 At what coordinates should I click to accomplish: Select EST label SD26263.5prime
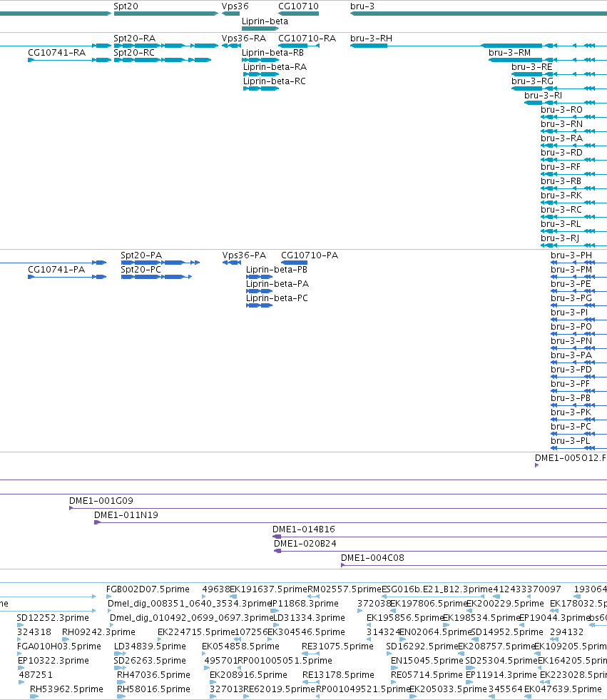[150, 661]
